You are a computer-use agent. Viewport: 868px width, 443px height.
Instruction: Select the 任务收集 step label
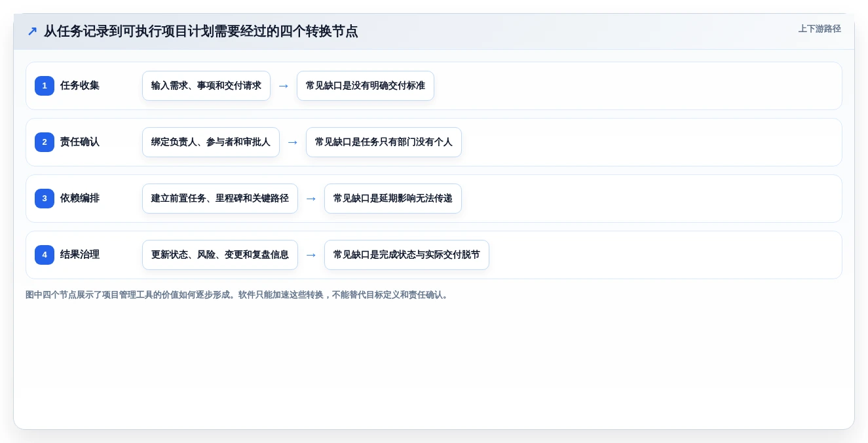(x=80, y=86)
